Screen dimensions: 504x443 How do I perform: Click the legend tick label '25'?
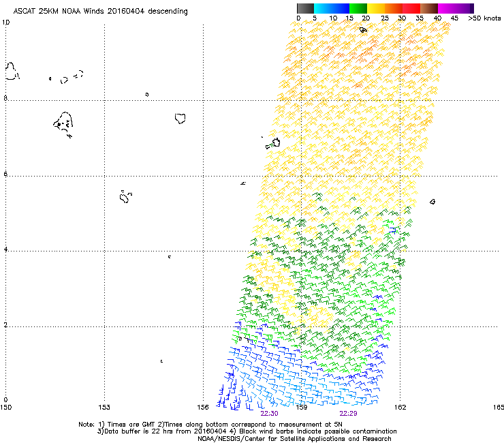click(385, 18)
